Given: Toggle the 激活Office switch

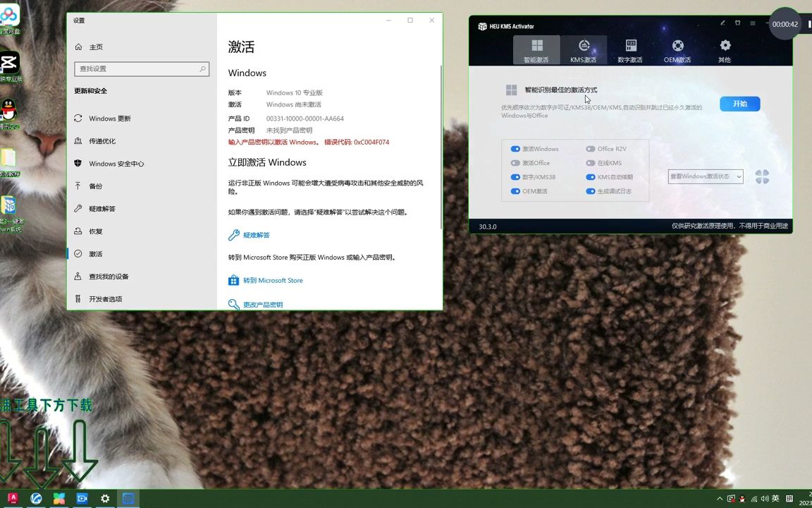Looking at the screenshot, I should (x=515, y=163).
